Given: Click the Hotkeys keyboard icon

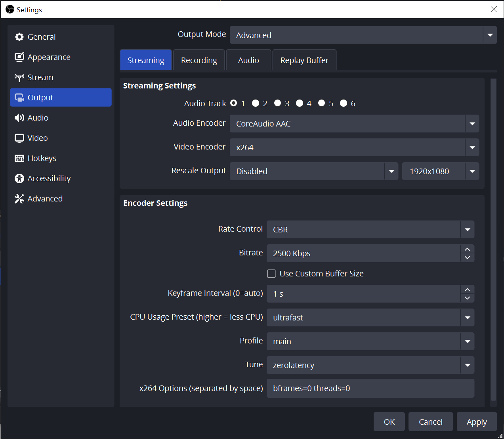Looking at the screenshot, I should pos(19,158).
